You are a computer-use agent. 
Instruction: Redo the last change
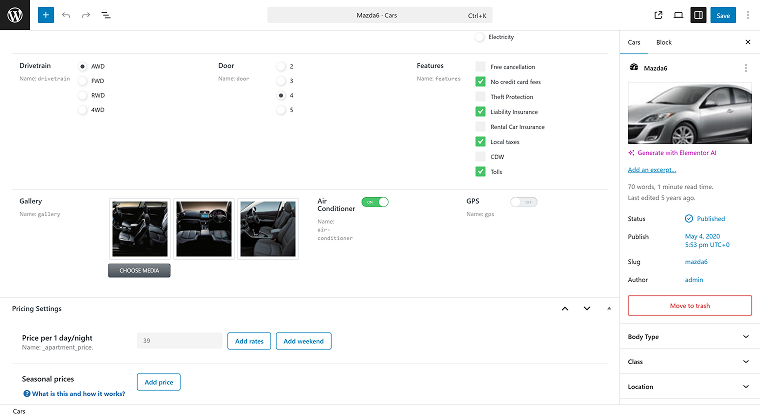[x=86, y=15]
